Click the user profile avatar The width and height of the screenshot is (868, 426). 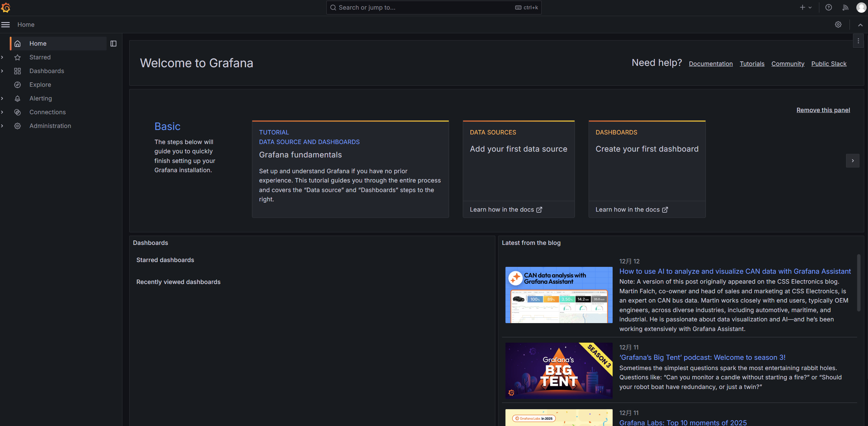(x=861, y=8)
